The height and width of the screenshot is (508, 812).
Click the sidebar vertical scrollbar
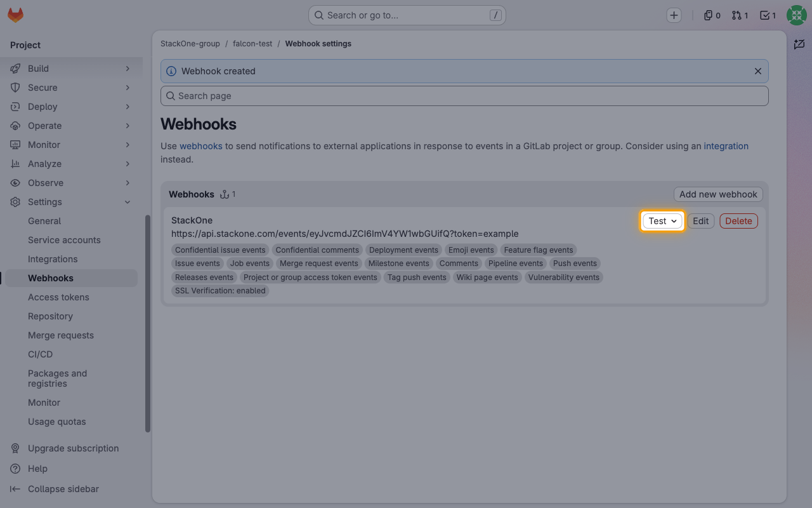[148, 323]
